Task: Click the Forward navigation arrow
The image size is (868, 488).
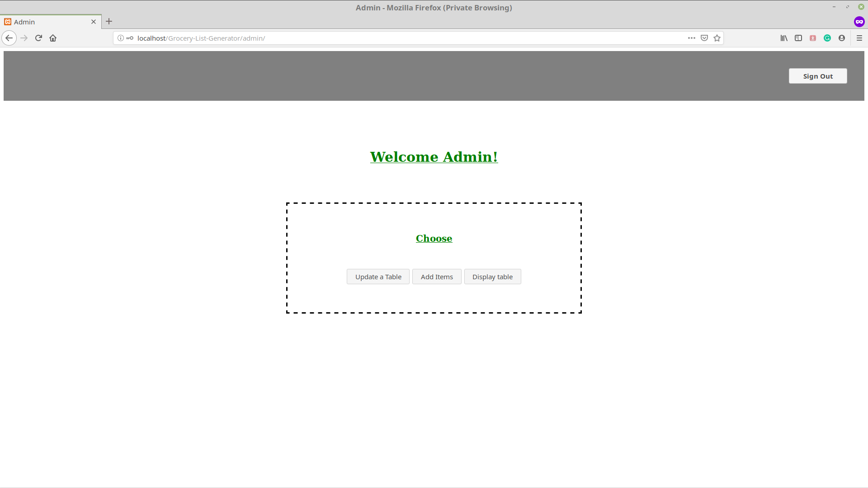Action: [x=24, y=38]
